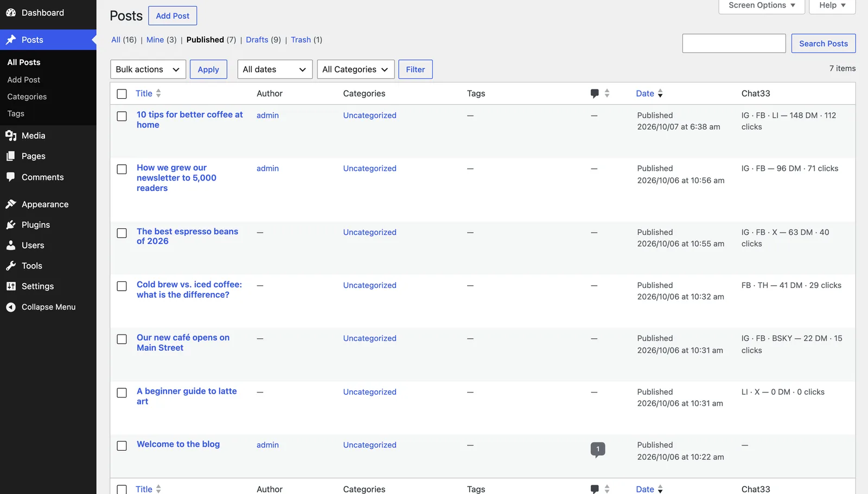The height and width of the screenshot is (494, 868).
Task: Click the Users person icon
Action: [11, 245]
